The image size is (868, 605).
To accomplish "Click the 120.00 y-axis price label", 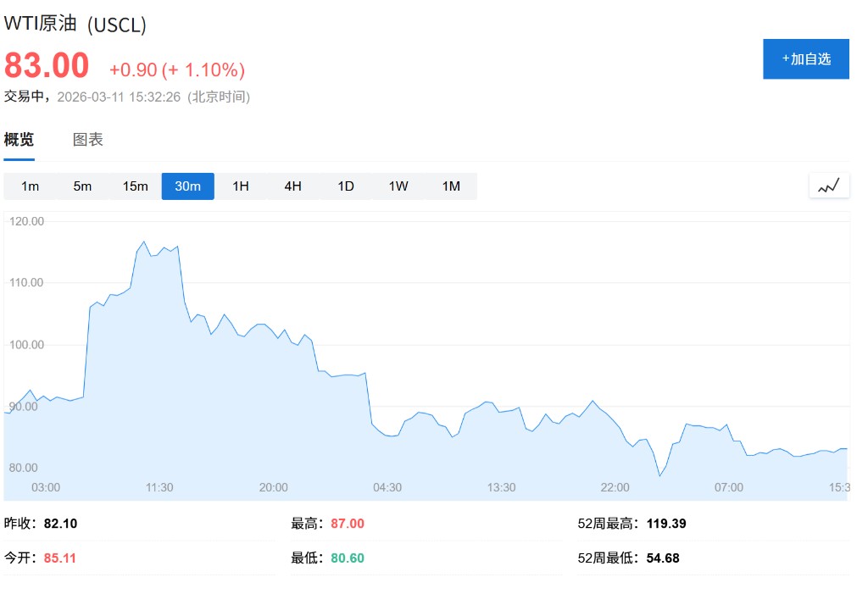I will [x=26, y=221].
